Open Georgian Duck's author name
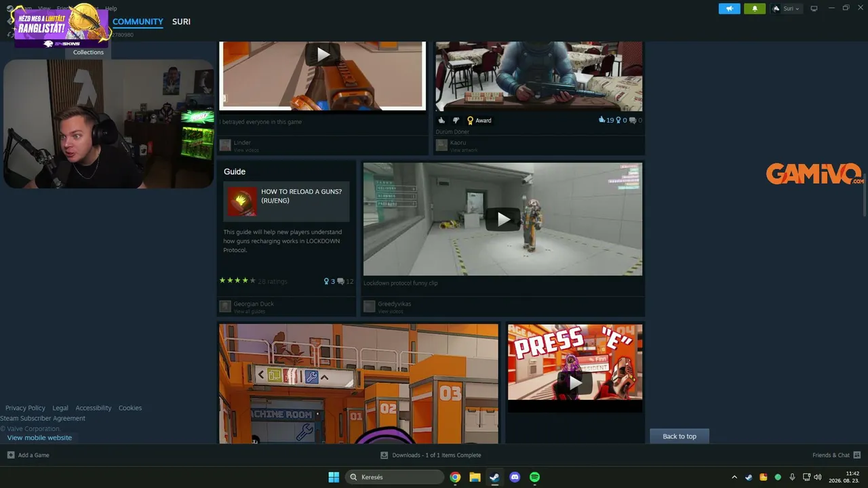 pos(254,304)
